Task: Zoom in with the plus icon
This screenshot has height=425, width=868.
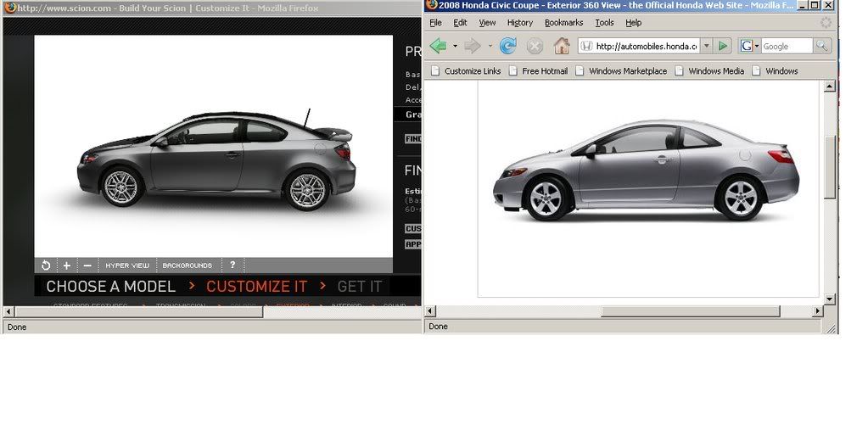Action: pyautogui.click(x=67, y=266)
